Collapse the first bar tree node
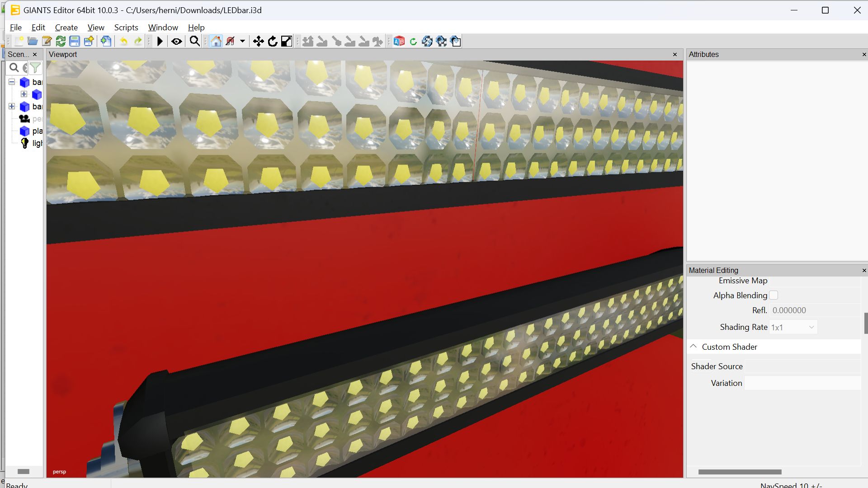The image size is (868, 488). (12, 82)
